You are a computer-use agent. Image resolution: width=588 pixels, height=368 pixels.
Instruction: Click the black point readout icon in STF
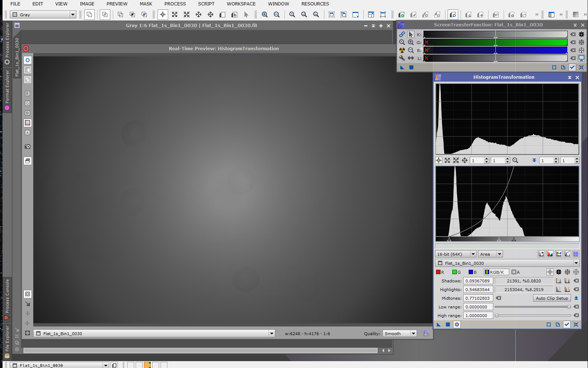tap(581, 34)
